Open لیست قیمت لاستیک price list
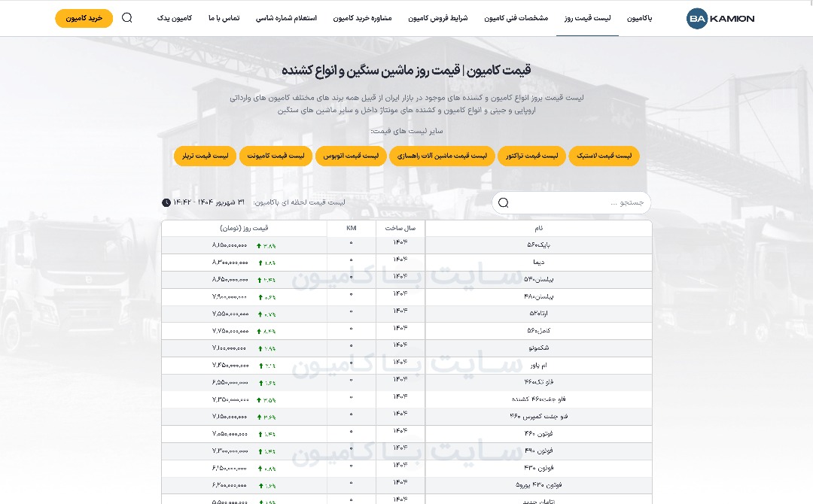This screenshot has height=504, width=813. click(x=604, y=156)
